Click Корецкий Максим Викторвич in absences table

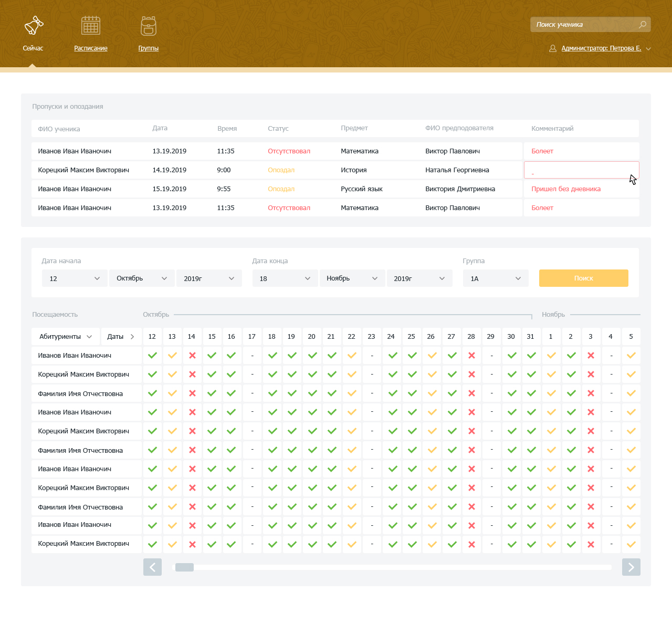tap(83, 170)
